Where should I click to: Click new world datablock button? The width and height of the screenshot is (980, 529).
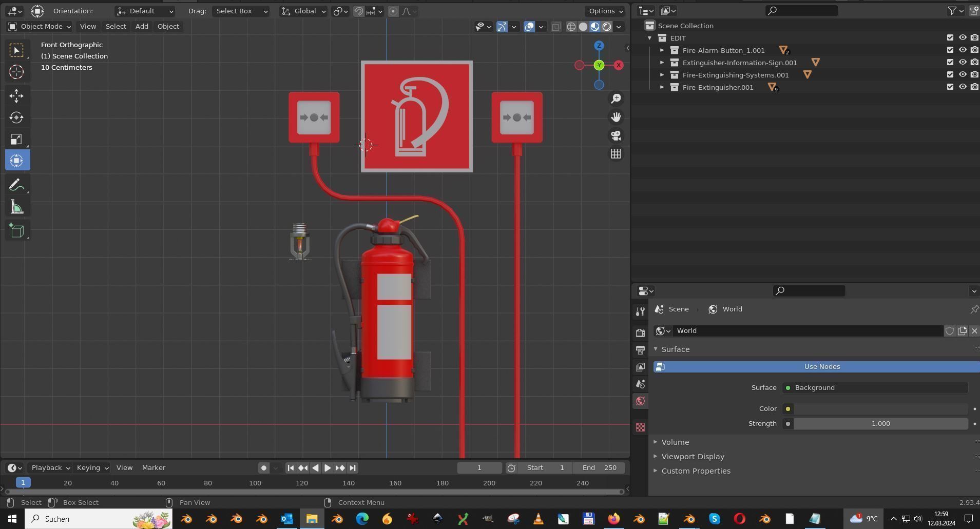[x=962, y=331]
